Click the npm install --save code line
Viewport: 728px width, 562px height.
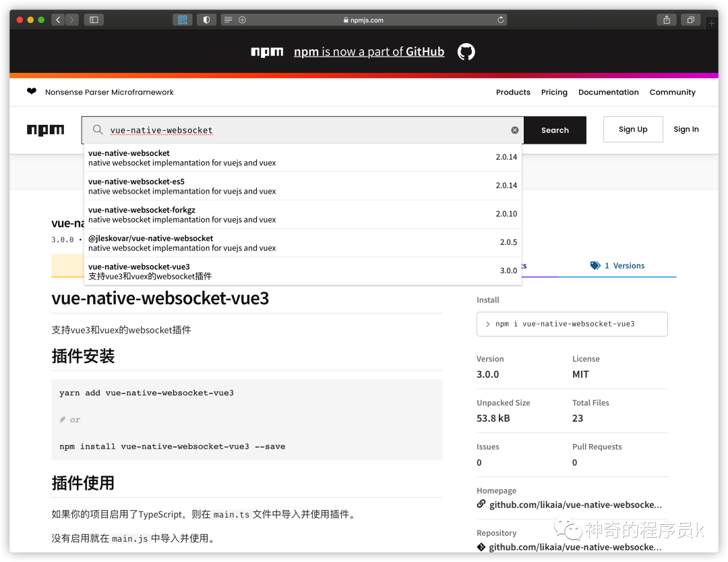[173, 446]
